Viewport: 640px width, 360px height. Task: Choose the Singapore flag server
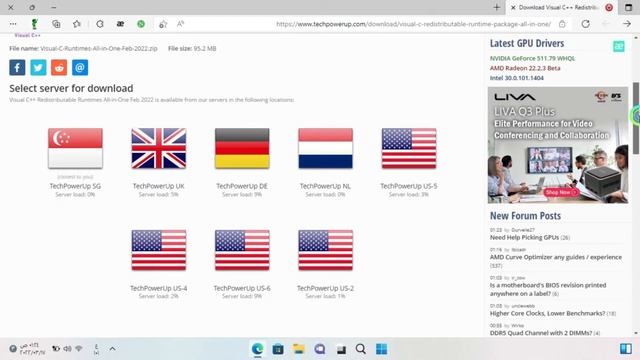[x=75, y=148]
